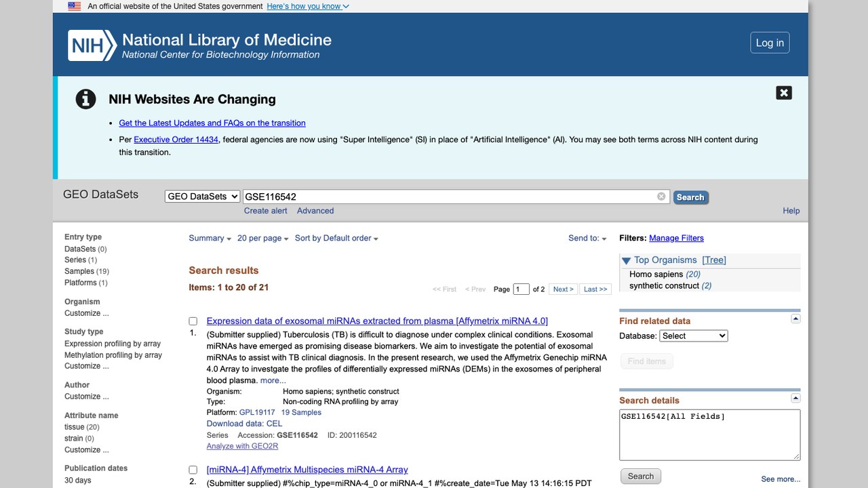This screenshot has width=868, height=488.
Task: Open the Summary display format menu
Action: point(210,238)
